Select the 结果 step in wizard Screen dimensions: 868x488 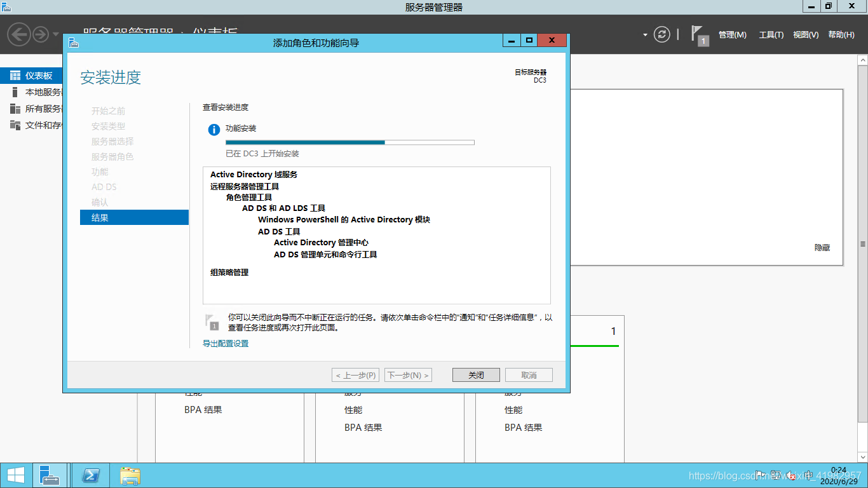coord(135,217)
